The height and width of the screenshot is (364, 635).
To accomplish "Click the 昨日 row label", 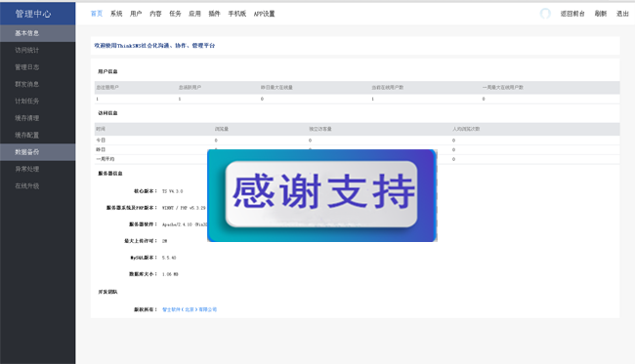I will [x=101, y=149].
